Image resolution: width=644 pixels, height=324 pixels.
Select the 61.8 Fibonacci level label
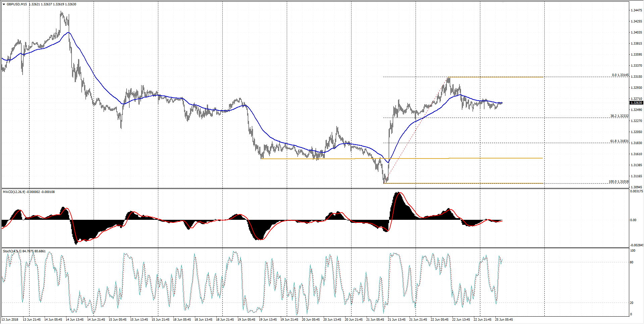[x=619, y=141]
